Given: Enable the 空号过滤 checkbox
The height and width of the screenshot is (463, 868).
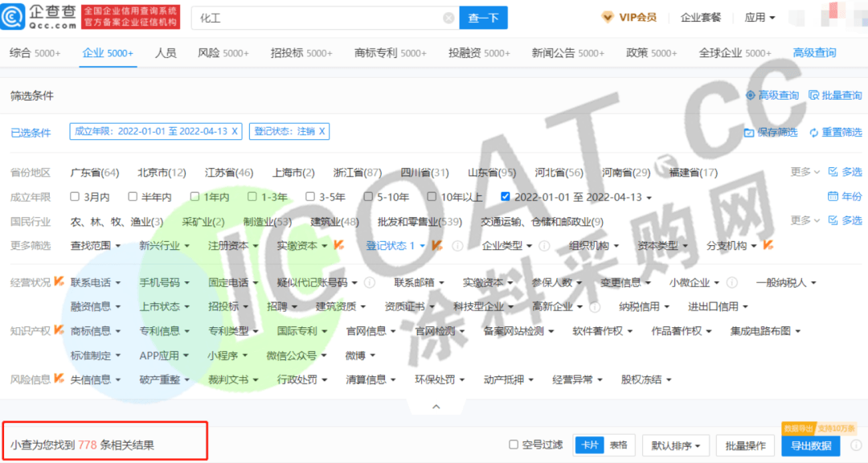Looking at the screenshot, I should coord(514,445).
